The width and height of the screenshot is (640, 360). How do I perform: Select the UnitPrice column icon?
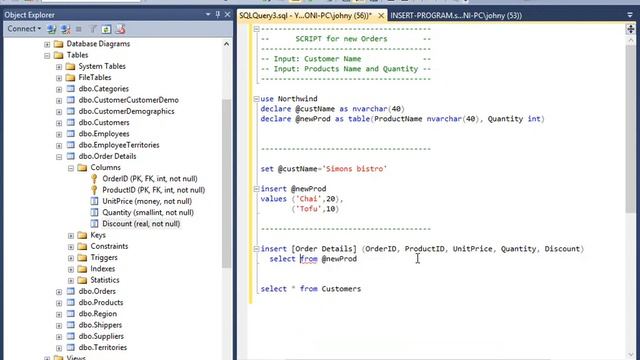coord(94,201)
